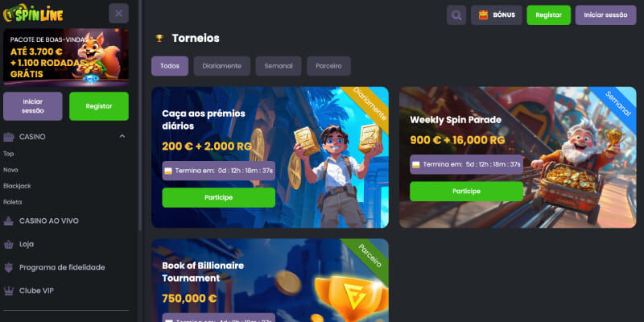
Task: Join the Weekly Spin Parade tournament
Action: click(x=467, y=192)
